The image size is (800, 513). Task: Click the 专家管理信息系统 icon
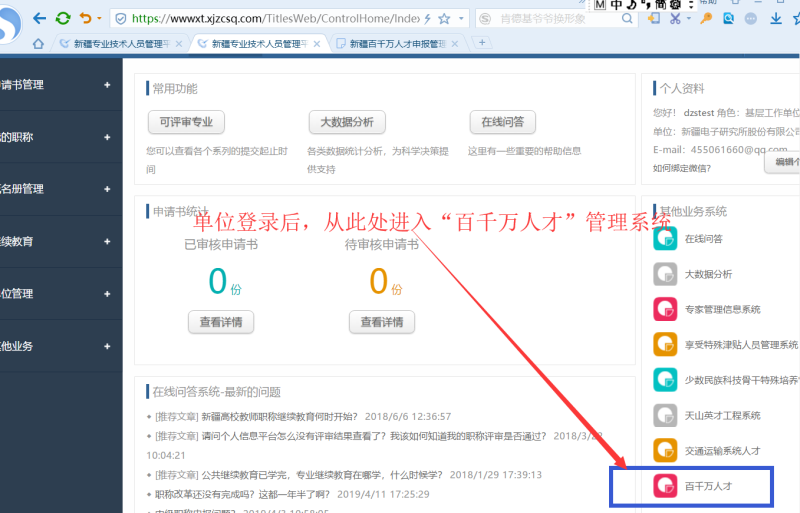point(665,309)
